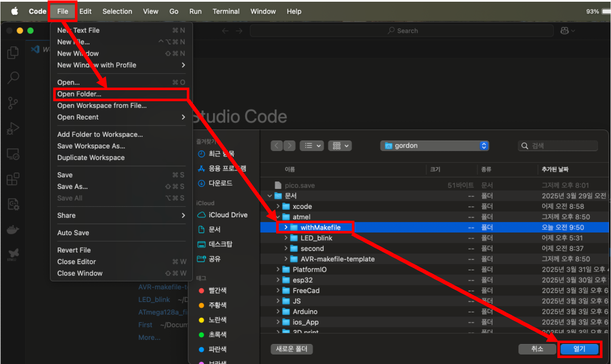This screenshot has width=611, height=364.
Task: Open the Search view in activity bar
Action: click(x=13, y=77)
